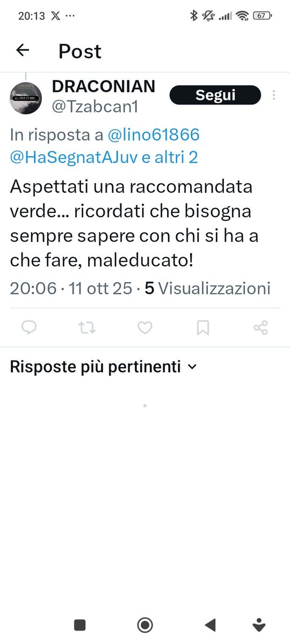Open DRACONIAN's profile picture
The image size is (290, 644).
(26, 98)
